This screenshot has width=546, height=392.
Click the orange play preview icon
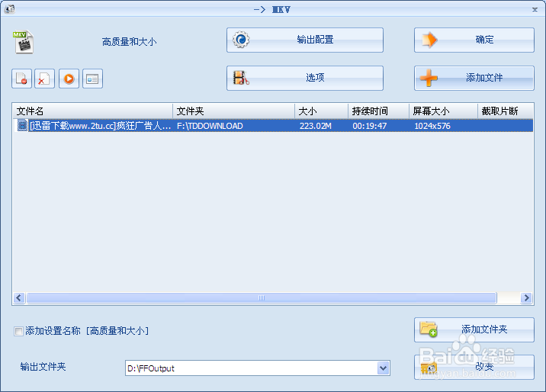pos(69,79)
